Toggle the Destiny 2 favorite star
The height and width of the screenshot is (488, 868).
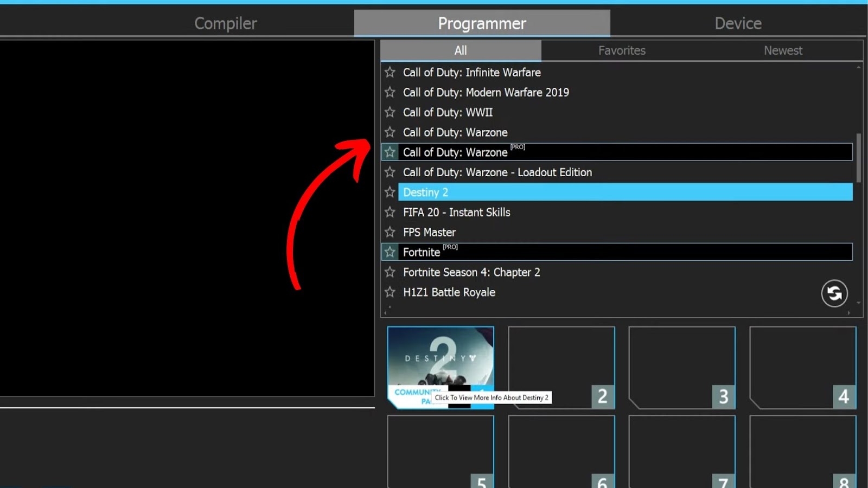click(390, 192)
